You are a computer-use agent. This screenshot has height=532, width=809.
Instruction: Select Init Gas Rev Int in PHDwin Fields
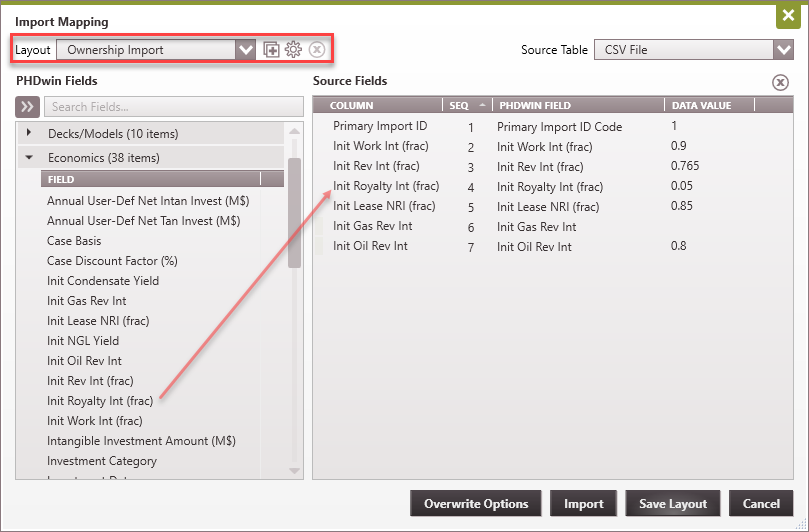(x=86, y=301)
